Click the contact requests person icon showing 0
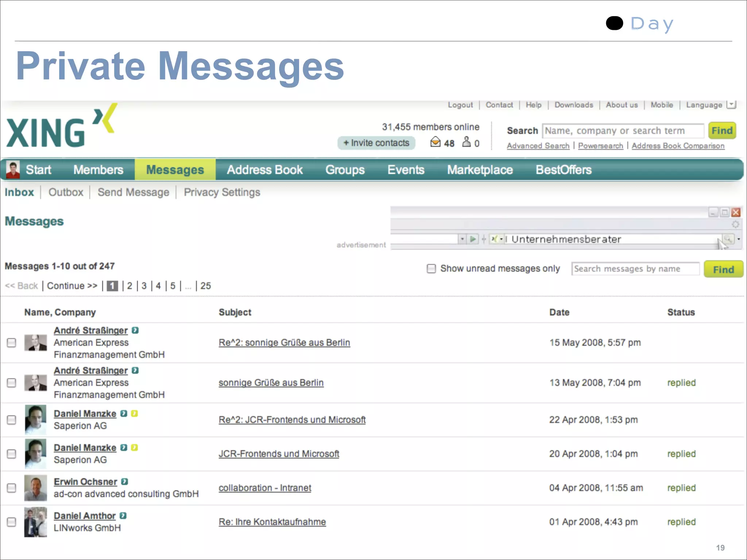Viewport: 747px width, 560px height. tap(466, 142)
